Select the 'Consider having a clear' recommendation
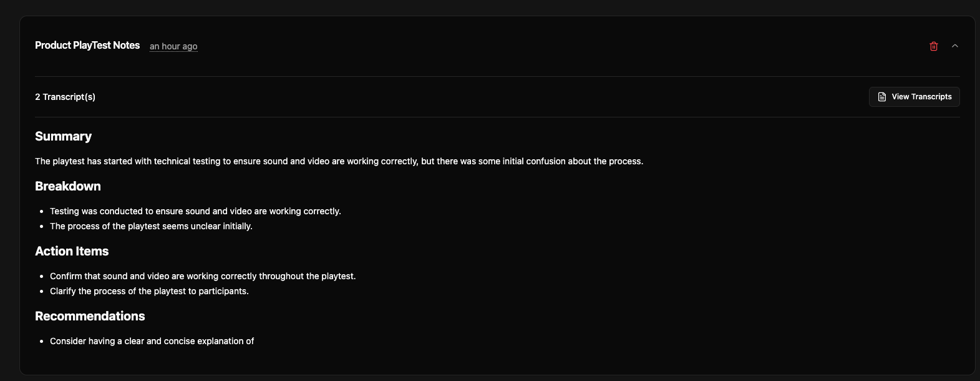 pos(152,341)
